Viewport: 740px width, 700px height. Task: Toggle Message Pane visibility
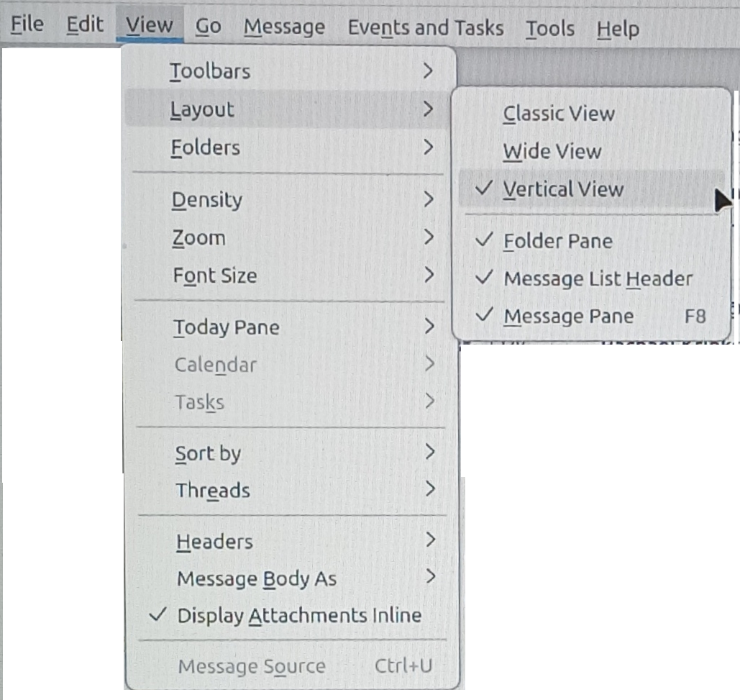tap(591, 317)
